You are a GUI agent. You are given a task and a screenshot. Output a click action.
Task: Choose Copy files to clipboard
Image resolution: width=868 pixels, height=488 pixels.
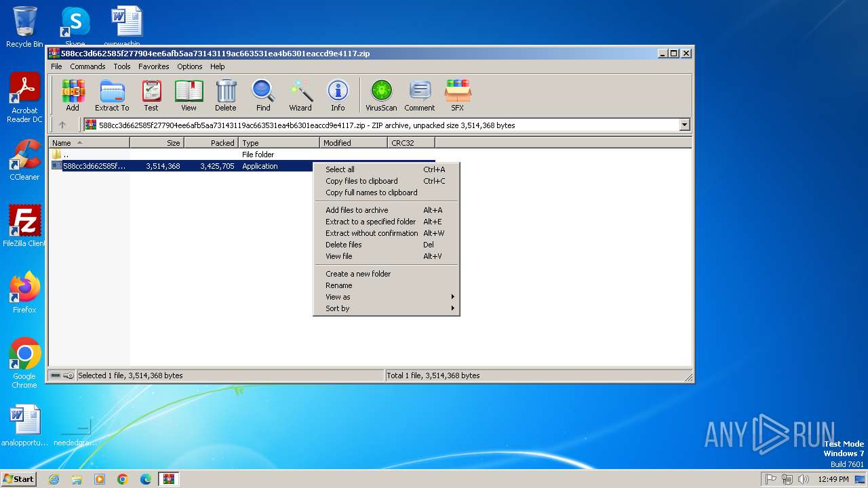[387, 181]
